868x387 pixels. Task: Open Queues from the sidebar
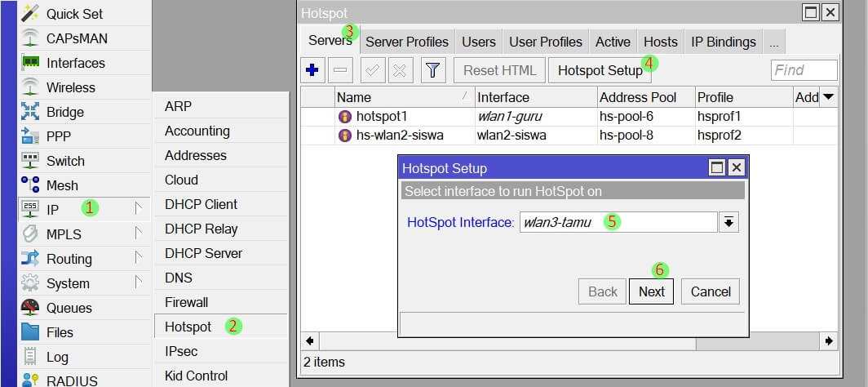[69, 308]
